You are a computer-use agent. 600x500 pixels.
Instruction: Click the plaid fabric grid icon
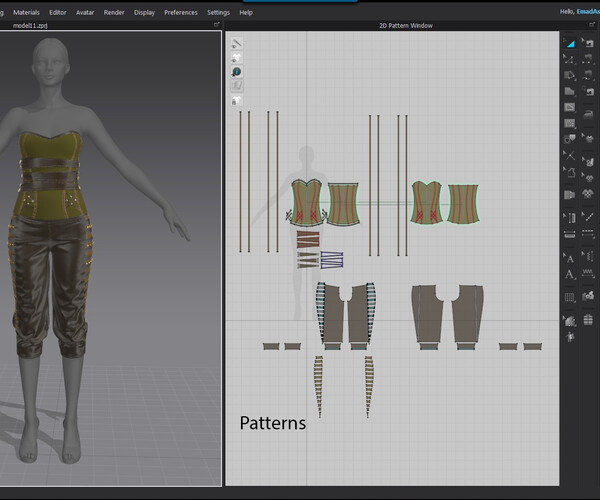[588, 319]
